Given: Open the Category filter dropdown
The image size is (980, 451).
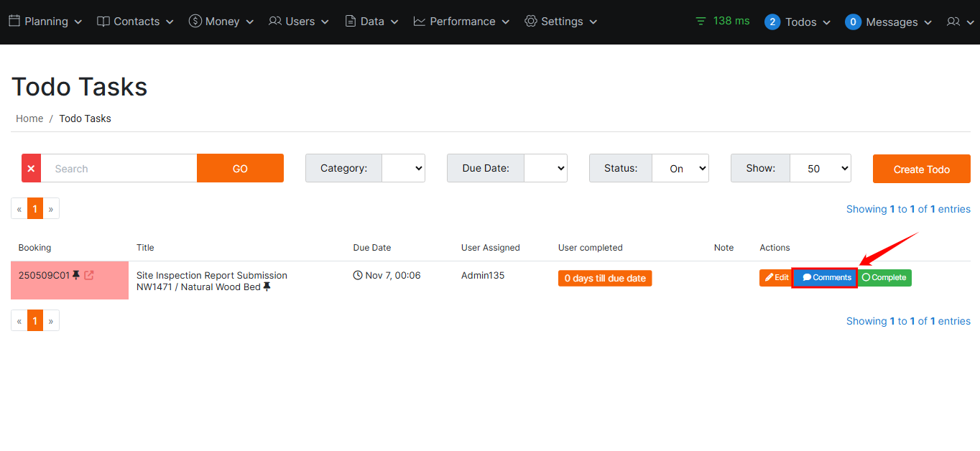Looking at the screenshot, I should click(403, 168).
